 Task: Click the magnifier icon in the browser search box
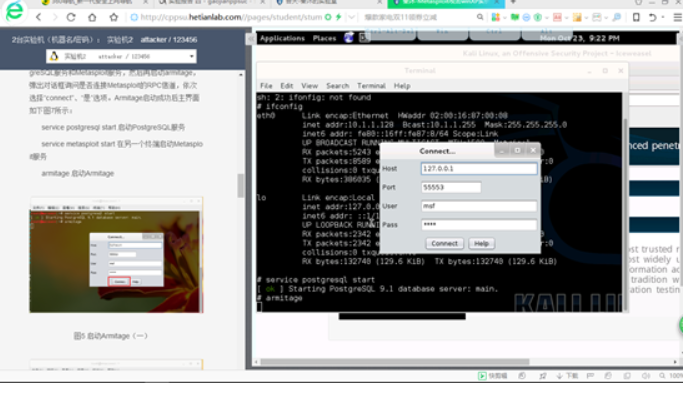tap(480, 17)
